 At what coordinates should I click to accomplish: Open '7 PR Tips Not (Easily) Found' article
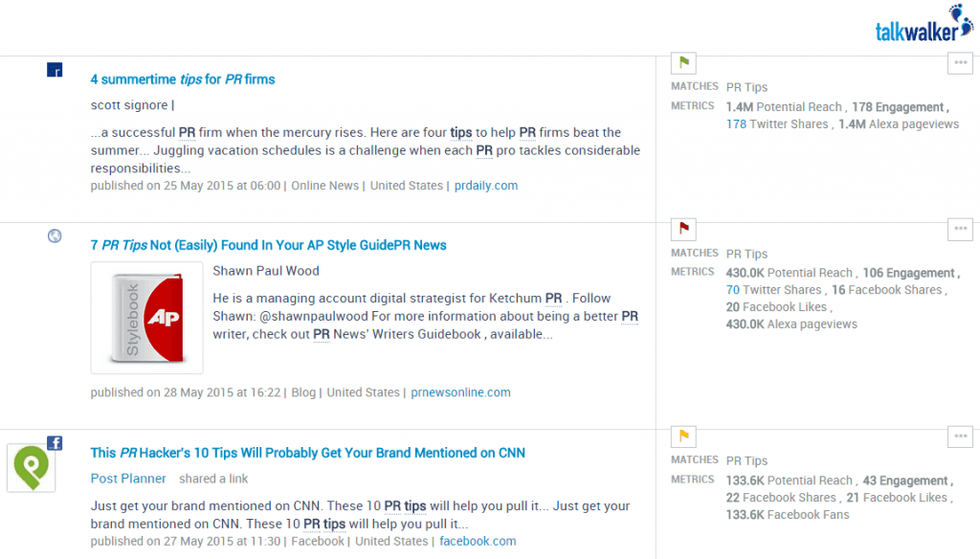(x=269, y=245)
